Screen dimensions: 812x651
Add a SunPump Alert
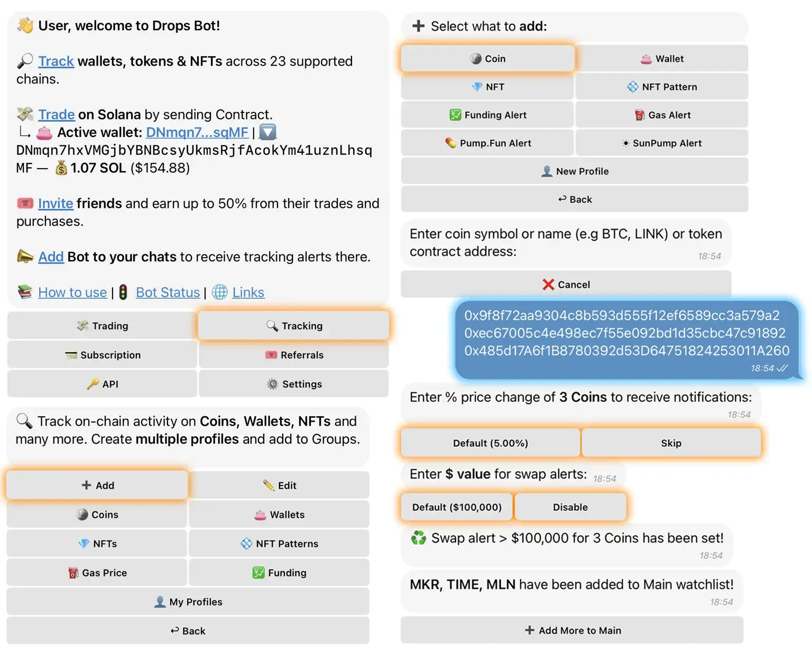(x=662, y=143)
